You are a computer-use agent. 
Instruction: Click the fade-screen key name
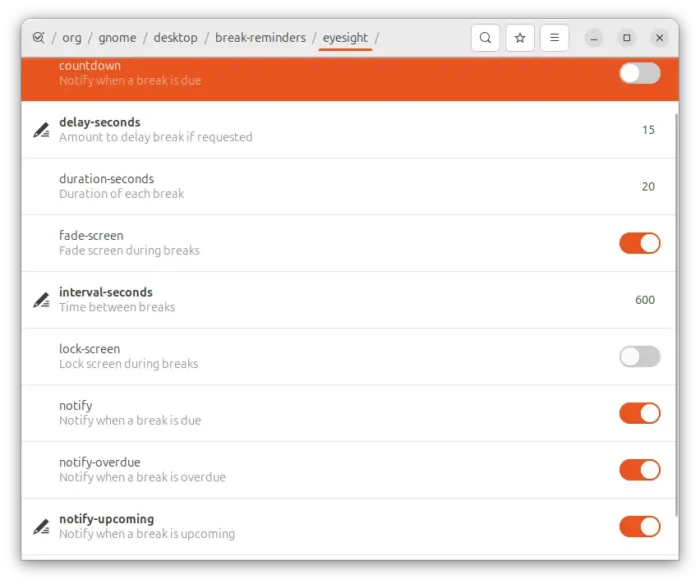click(91, 236)
